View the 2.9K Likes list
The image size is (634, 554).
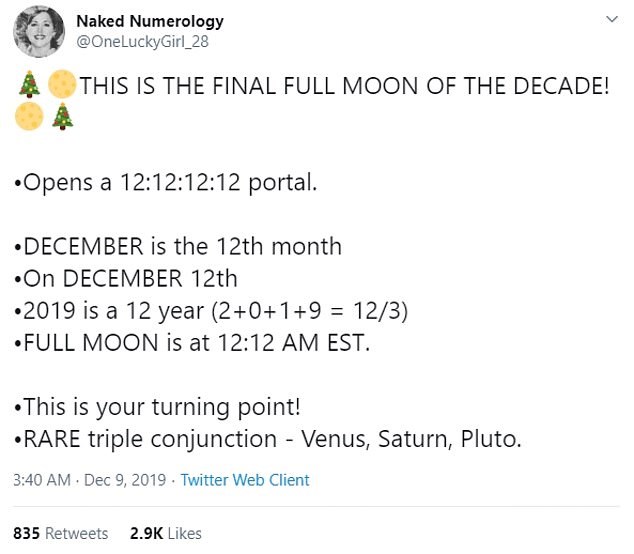click(x=165, y=533)
